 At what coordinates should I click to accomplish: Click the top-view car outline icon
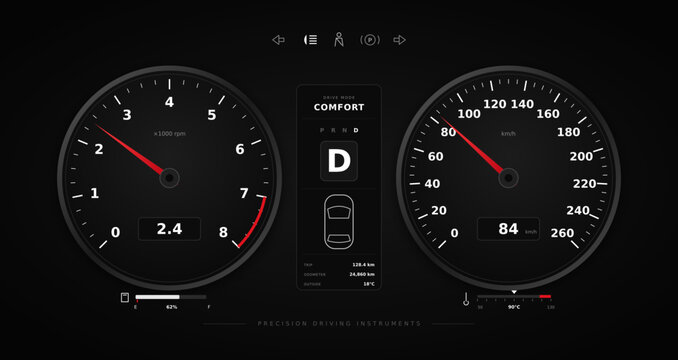(x=339, y=222)
